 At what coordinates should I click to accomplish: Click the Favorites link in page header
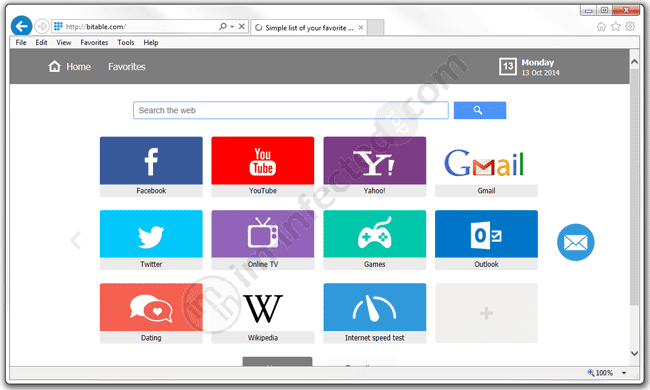(127, 67)
